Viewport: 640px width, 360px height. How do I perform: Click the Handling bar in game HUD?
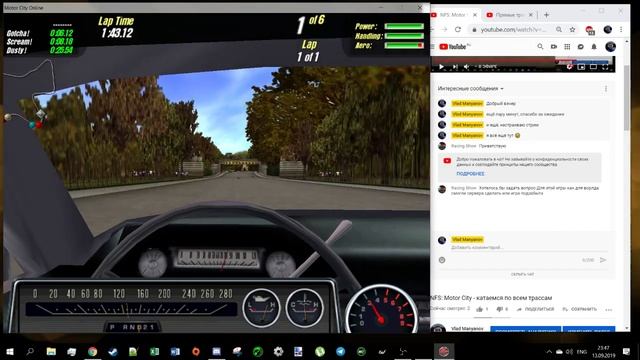pyautogui.click(x=404, y=36)
